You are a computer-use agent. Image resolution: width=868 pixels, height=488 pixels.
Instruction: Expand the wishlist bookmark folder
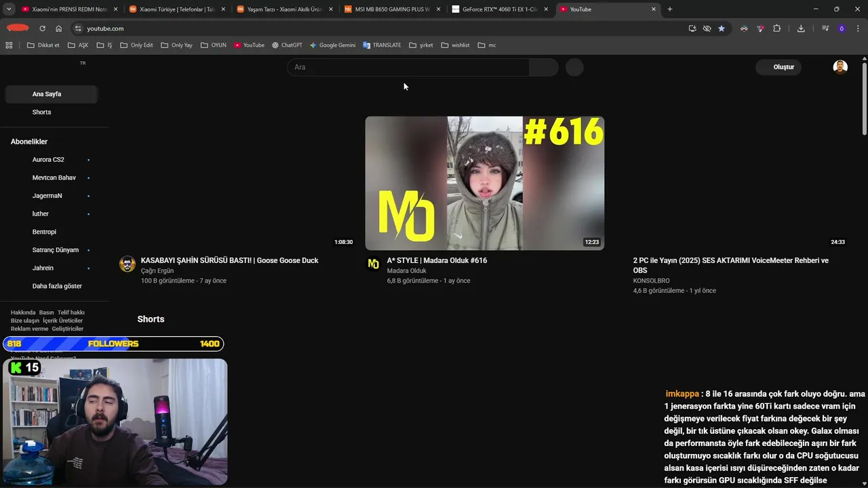click(x=455, y=45)
